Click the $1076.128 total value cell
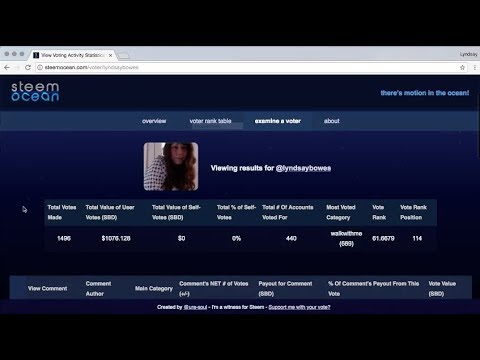The image size is (480, 360). click(116, 238)
